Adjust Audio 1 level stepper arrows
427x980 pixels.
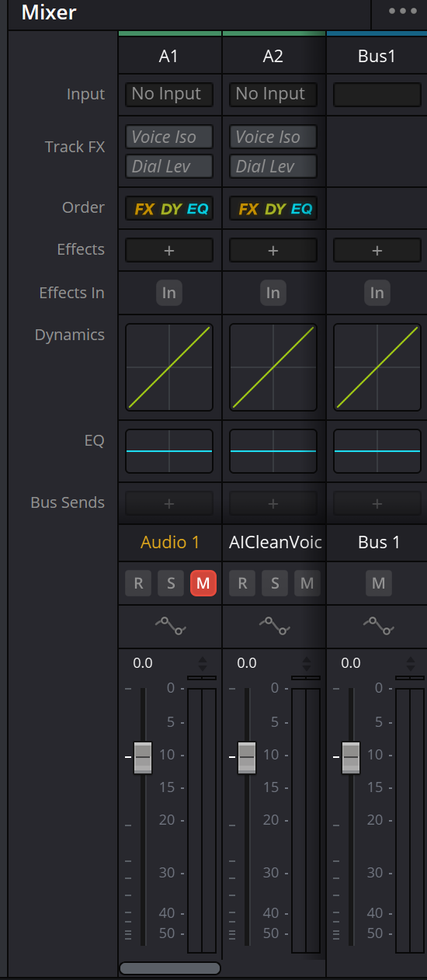(203, 663)
